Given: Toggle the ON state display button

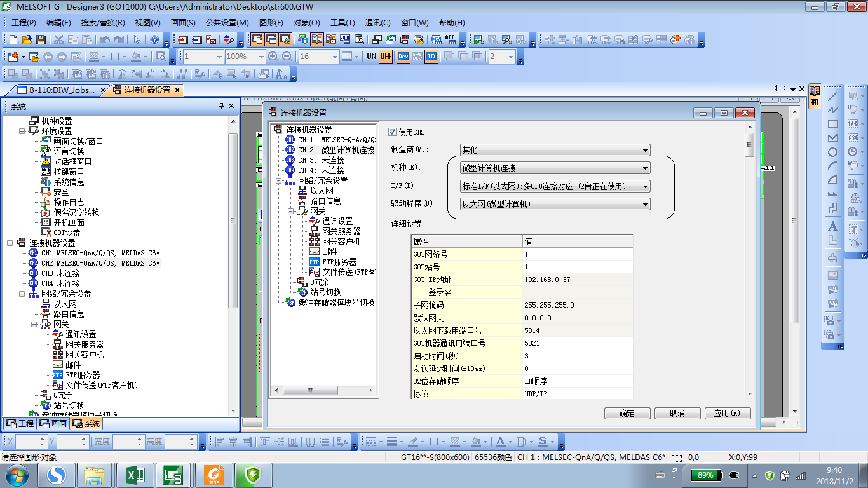Looking at the screenshot, I should click(x=372, y=56).
